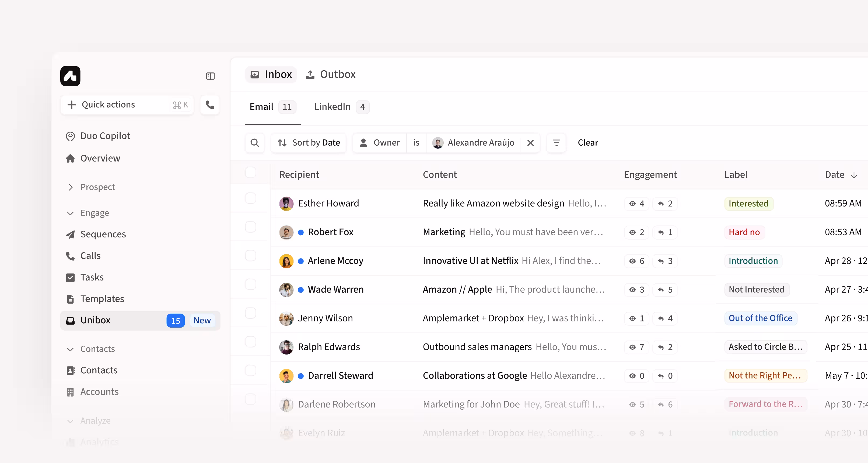
Task: Open Templates page from sidebar
Action: point(102,299)
